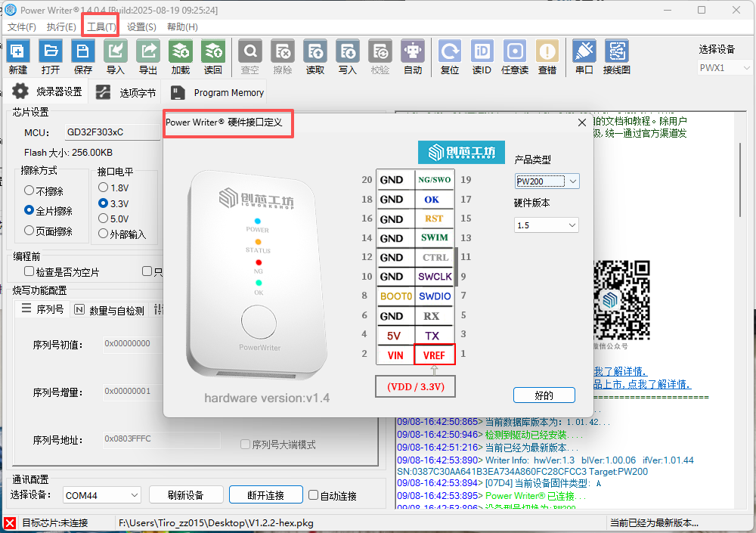Open the 执行(E) menu
Image resolution: width=756 pixels, height=533 pixels.
click(x=61, y=27)
